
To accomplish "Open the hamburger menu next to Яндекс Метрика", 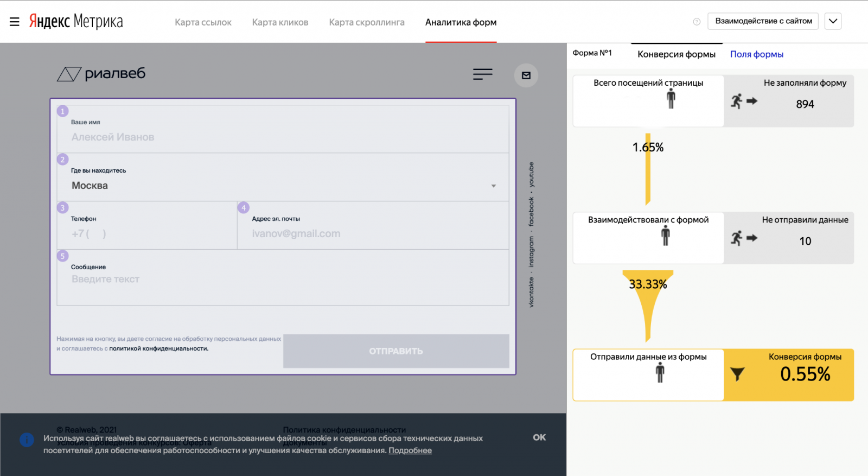I will [x=15, y=22].
